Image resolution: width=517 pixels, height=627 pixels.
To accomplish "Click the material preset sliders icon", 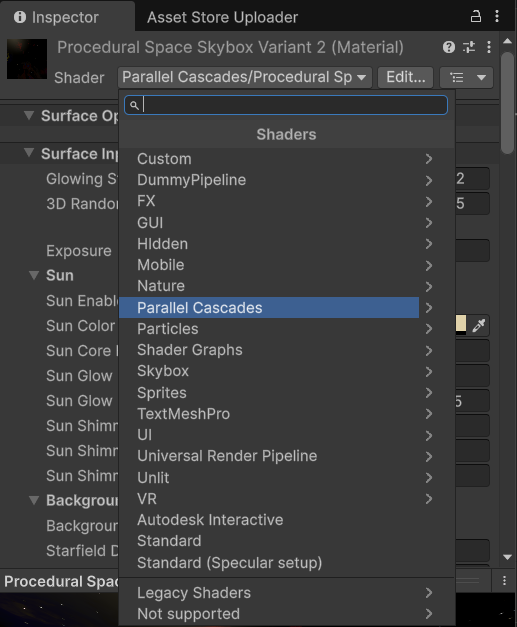I will (x=469, y=47).
